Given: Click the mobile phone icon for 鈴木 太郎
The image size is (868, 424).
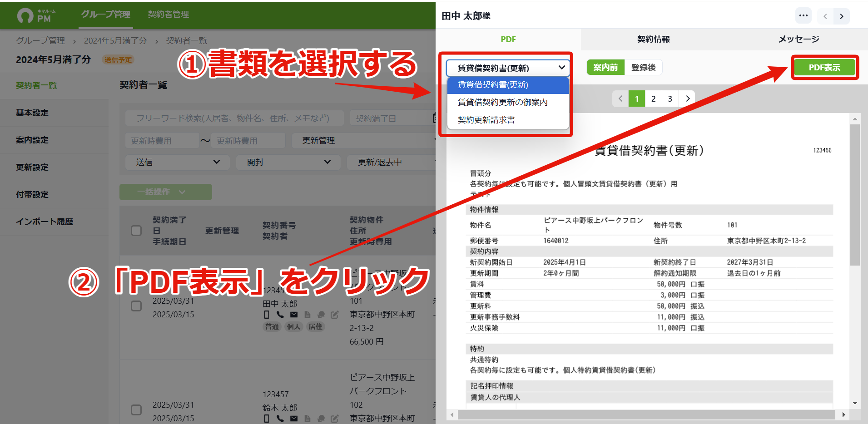Looking at the screenshot, I should [267, 419].
